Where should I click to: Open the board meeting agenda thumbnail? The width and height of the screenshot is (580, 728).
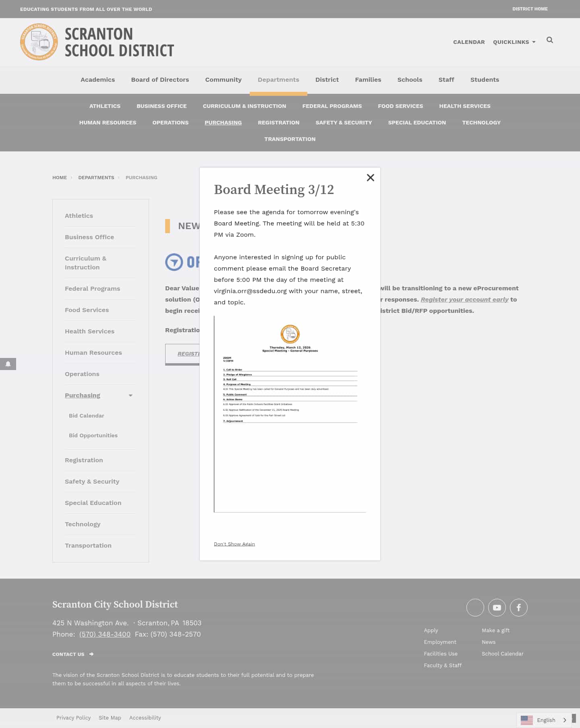(290, 414)
